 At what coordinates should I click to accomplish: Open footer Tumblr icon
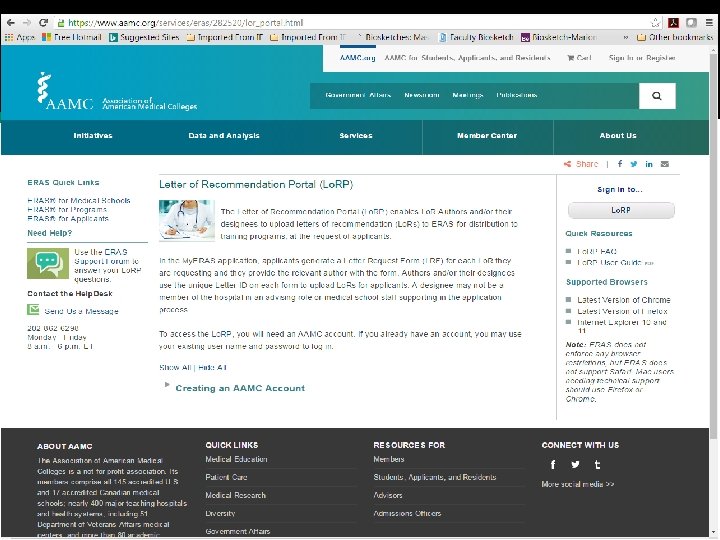[x=597, y=464]
